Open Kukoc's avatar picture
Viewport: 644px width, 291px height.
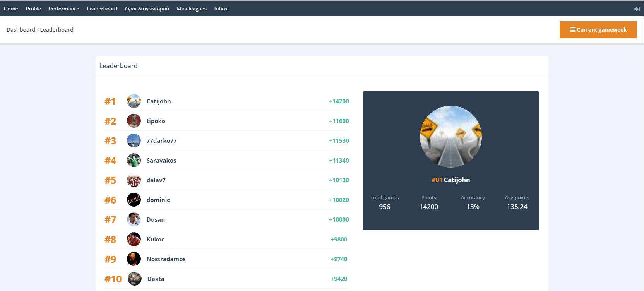134,239
